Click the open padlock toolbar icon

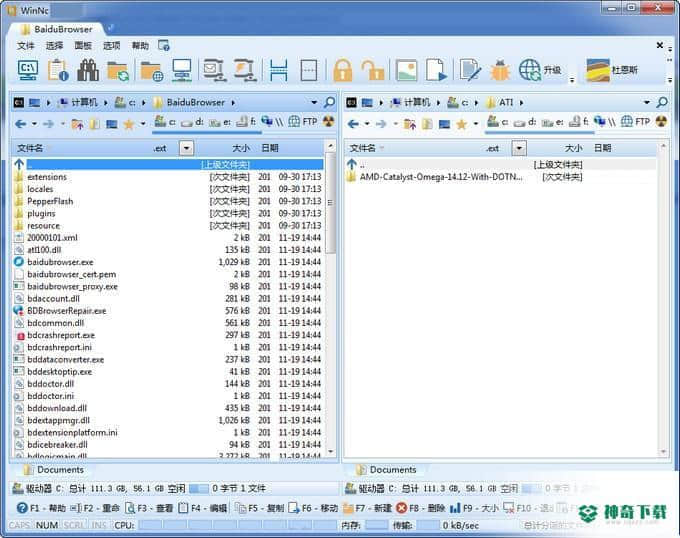point(373,70)
